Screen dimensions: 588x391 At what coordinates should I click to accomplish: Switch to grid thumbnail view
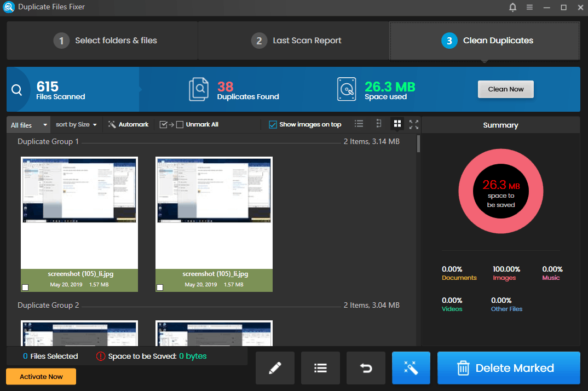[397, 124]
